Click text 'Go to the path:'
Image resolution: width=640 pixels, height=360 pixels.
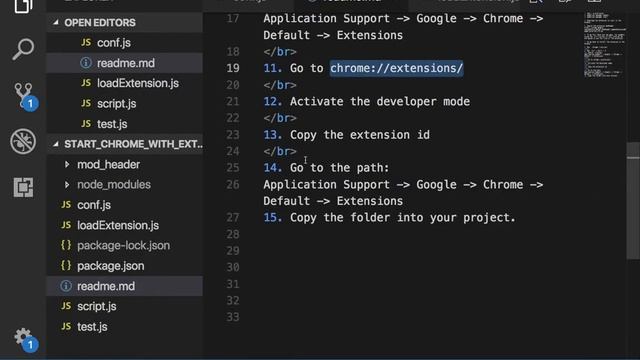(x=340, y=168)
